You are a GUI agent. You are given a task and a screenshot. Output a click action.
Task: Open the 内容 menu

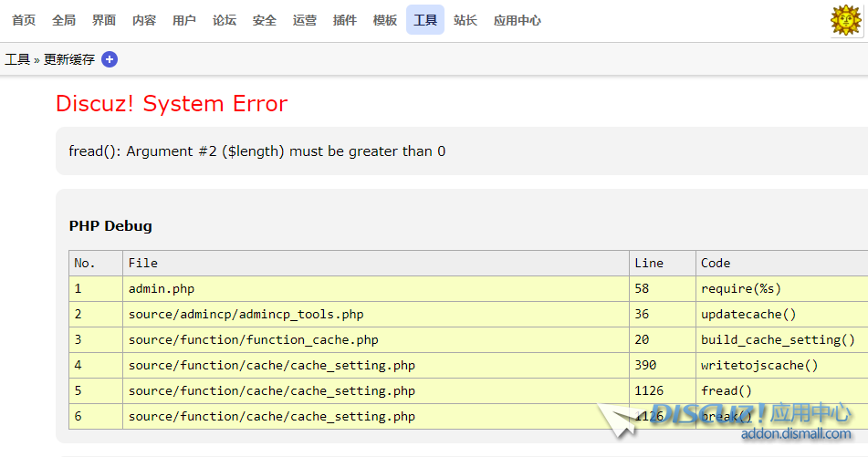coord(144,20)
